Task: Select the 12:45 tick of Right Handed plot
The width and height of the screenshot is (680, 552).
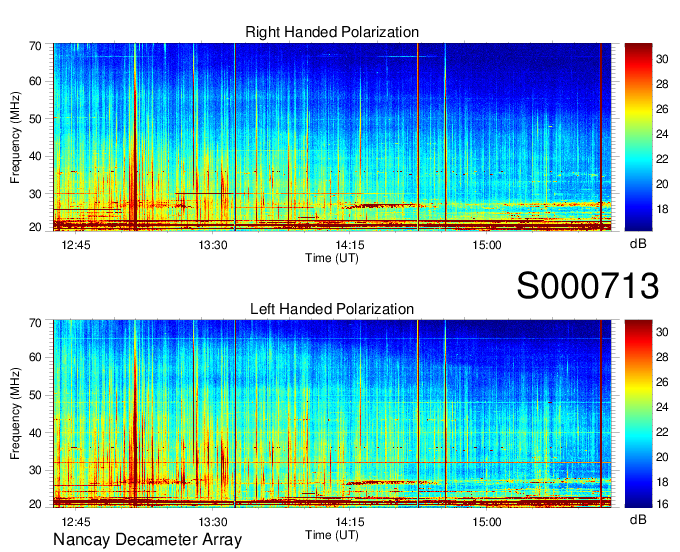Action: coord(76,245)
